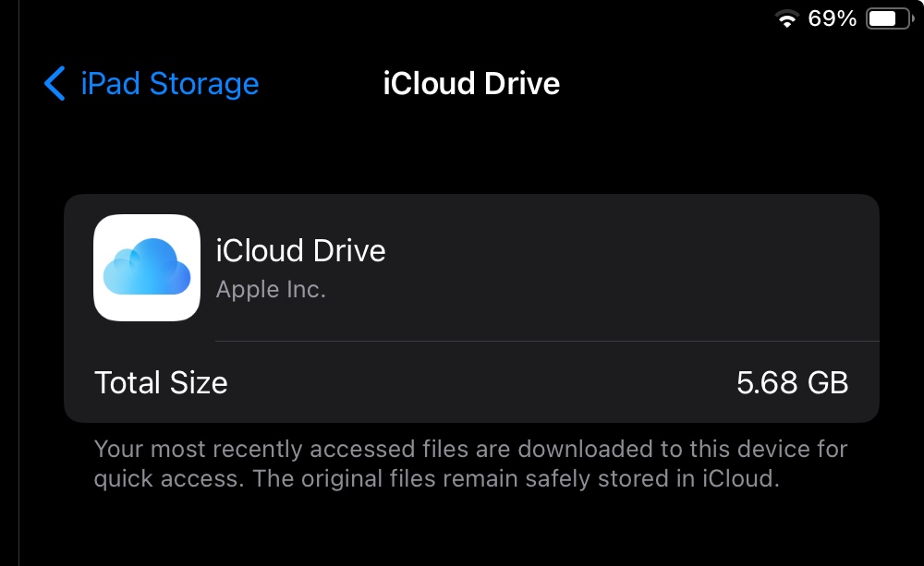
Task: Tap the separator line beneath the app name
Action: (546, 339)
